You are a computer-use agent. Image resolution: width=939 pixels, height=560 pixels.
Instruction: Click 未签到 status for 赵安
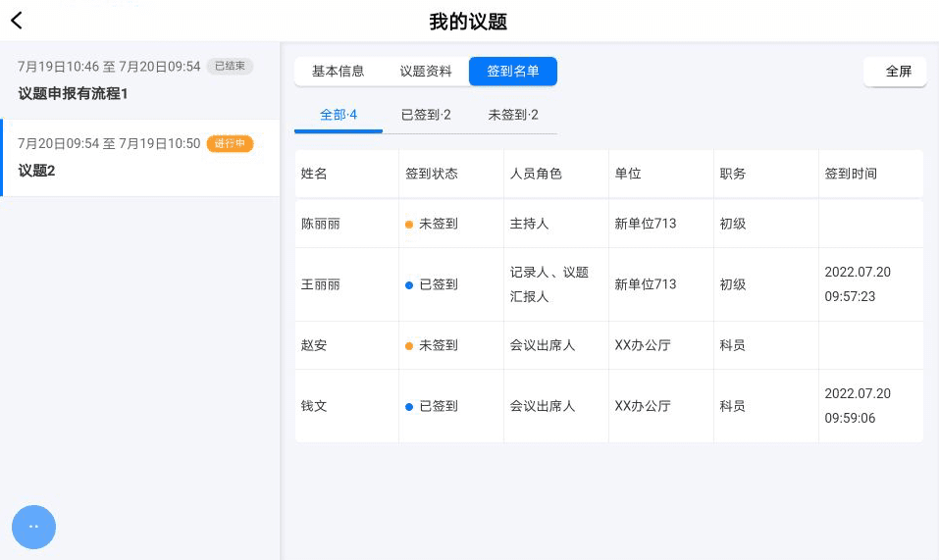pos(432,345)
